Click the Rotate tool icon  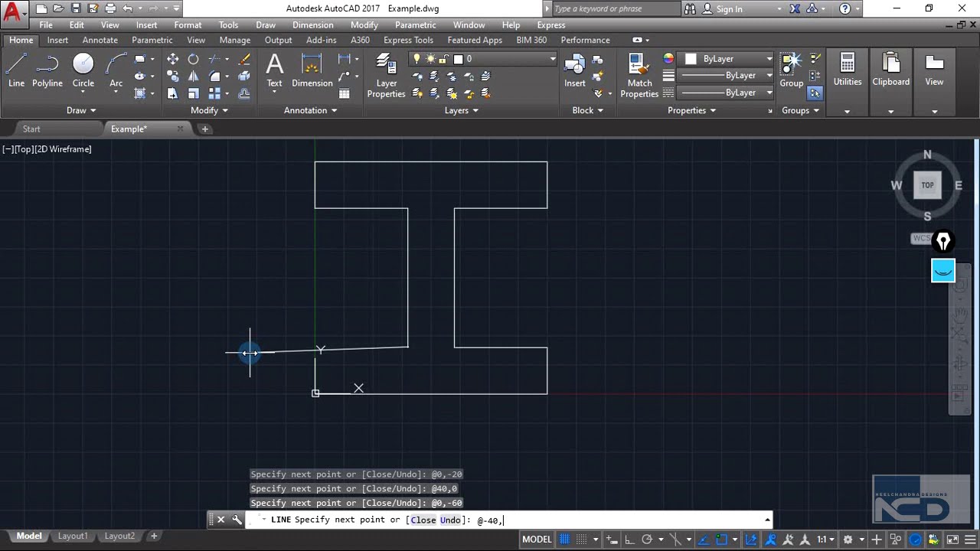coord(193,59)
